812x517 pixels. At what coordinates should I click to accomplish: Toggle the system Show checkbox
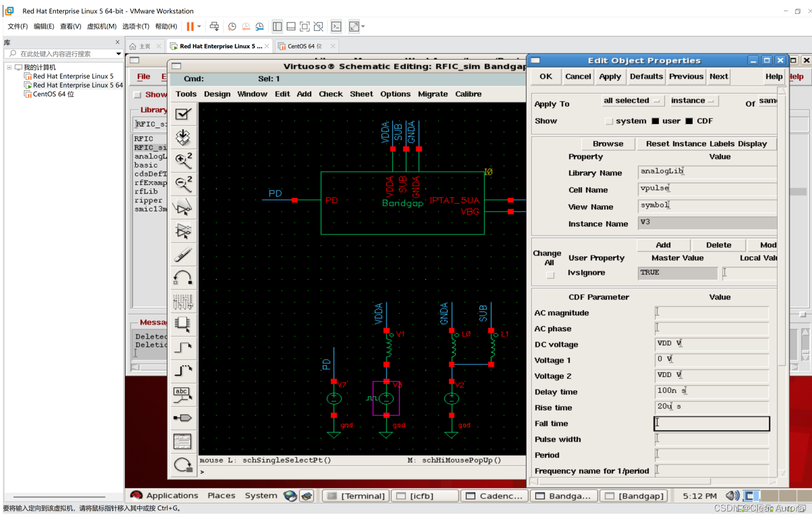(609, 121)
